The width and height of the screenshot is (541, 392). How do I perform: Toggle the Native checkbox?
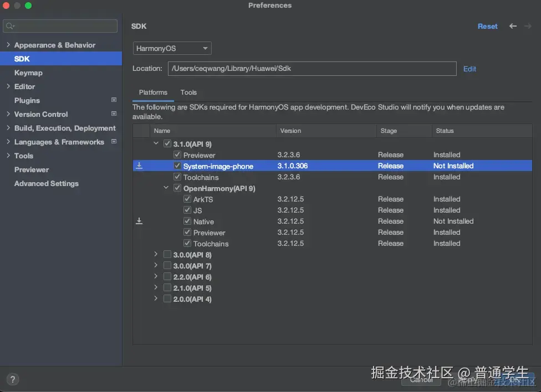coord(187,221)
